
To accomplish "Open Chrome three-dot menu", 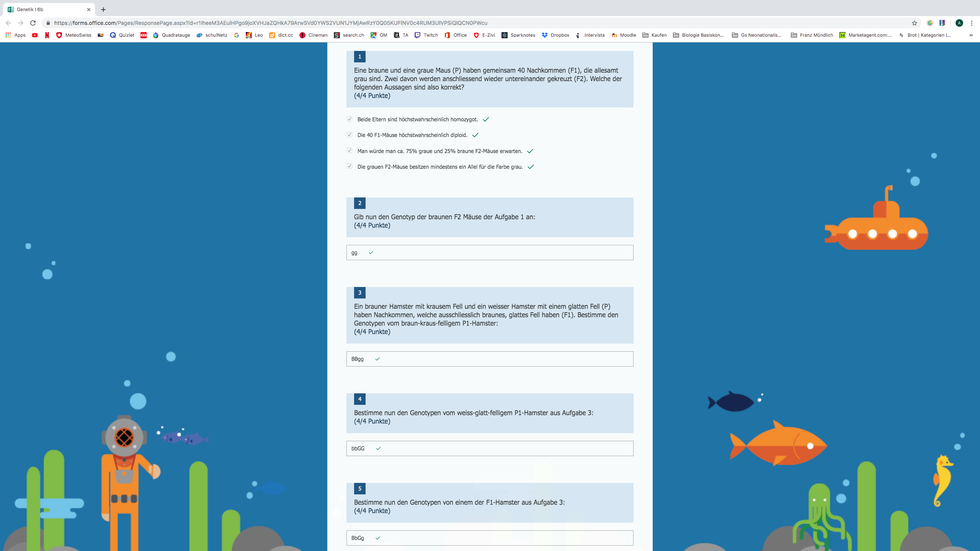I will (x=972, y=23).
